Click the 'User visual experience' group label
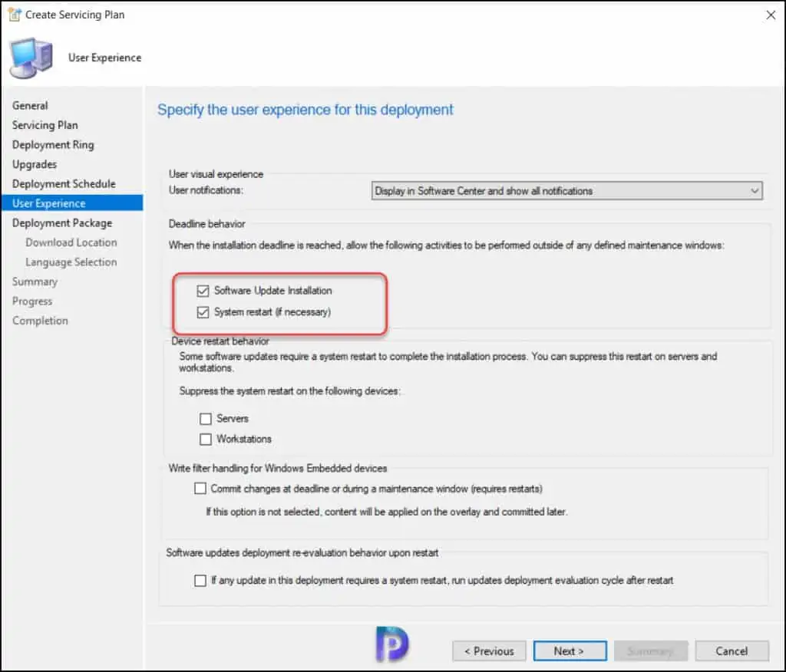Image resolution: width=786 pixels, height=672 pixels. (x=216, y=174)
